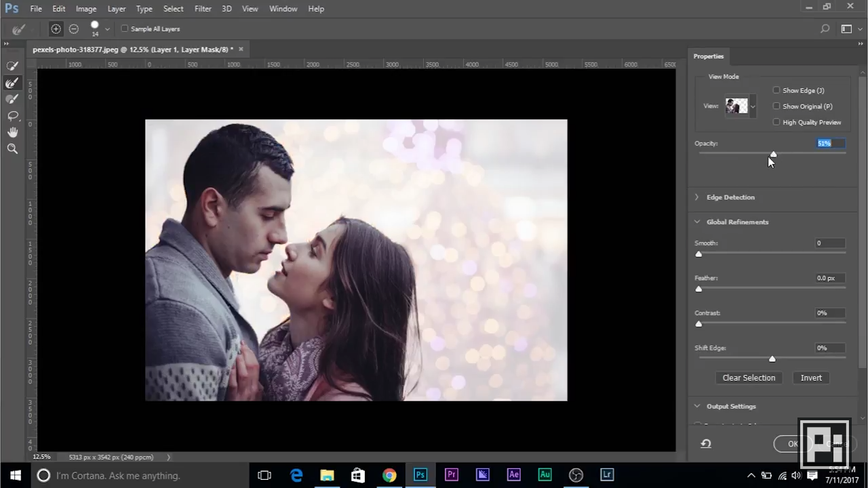Screen dimensions: 868x488
Task: Click the Cortana search box
Action: (x=140, y=475)
